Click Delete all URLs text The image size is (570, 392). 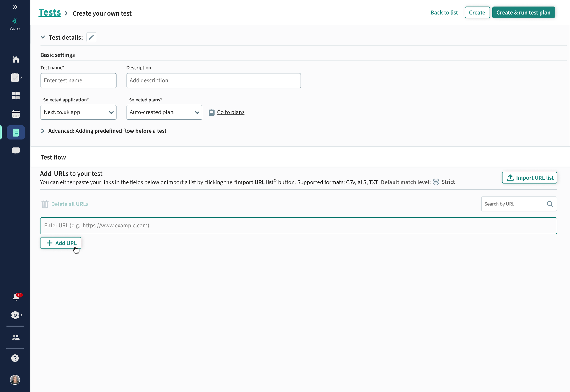(x=70, y=204)
